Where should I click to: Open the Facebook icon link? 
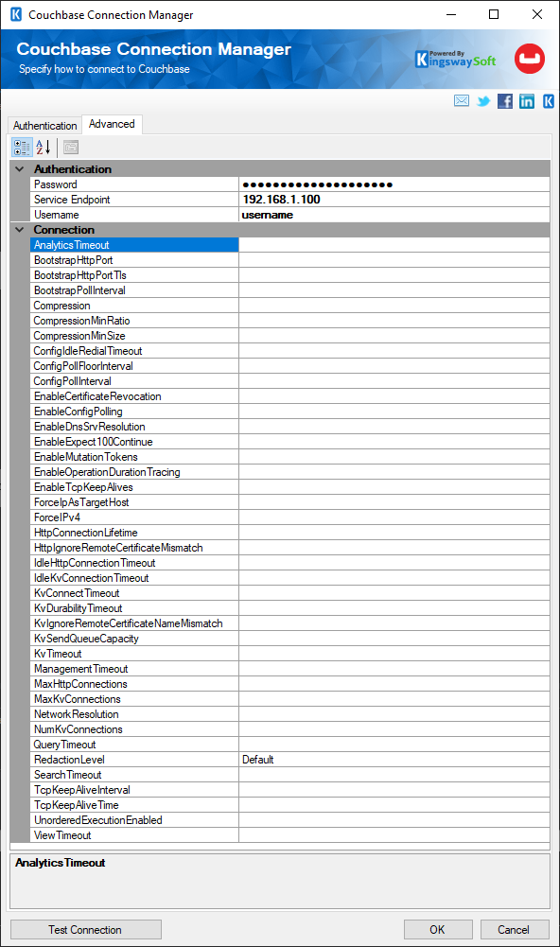[x=505, y=101]
